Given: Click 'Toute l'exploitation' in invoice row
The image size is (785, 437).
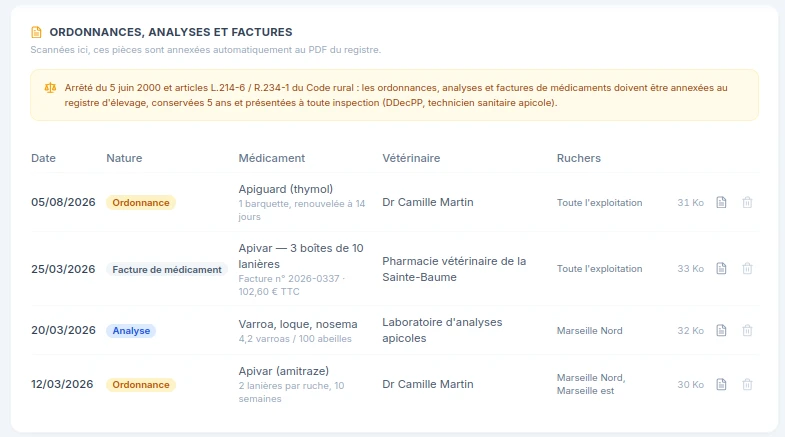Looking at the screenshot, I should pyautogui.click(x=599, y=269).
